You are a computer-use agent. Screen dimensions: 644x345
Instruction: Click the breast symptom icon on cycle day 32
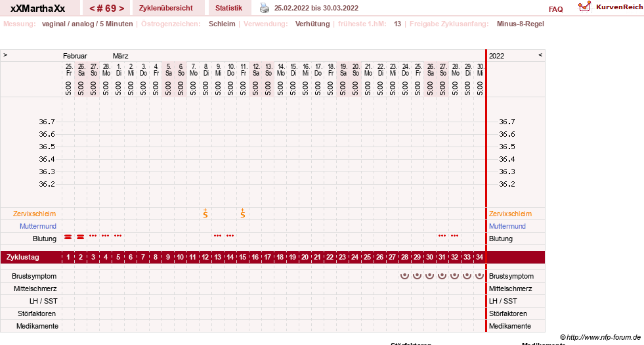pos(454,275)
